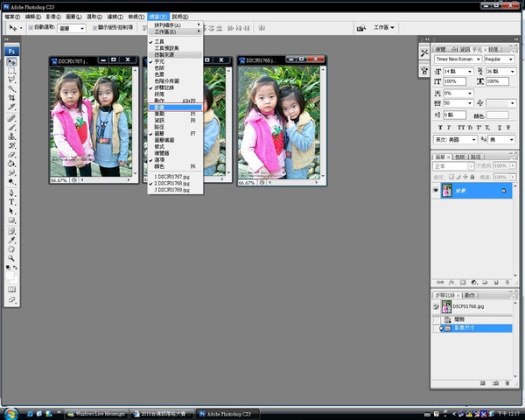Switch to the 色版 tab in Layers group
Screen dimensions: 525x420
(x=460, y=157)
